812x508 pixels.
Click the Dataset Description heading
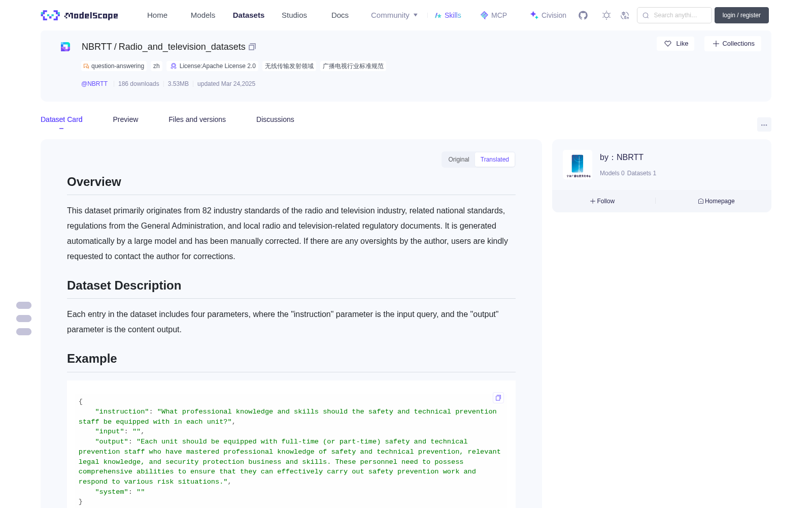pyautogui.click(x=124, y=285)
